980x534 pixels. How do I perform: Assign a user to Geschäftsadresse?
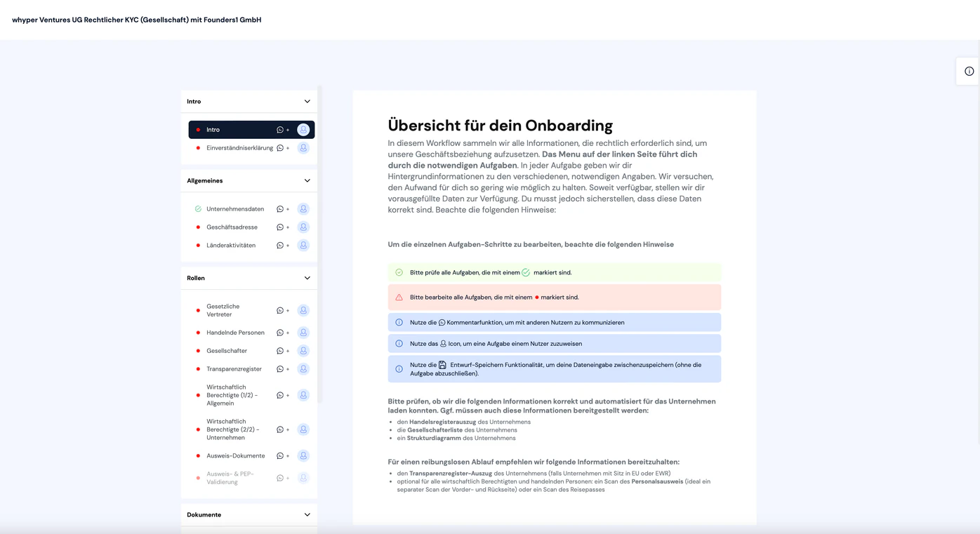point(303,227)
